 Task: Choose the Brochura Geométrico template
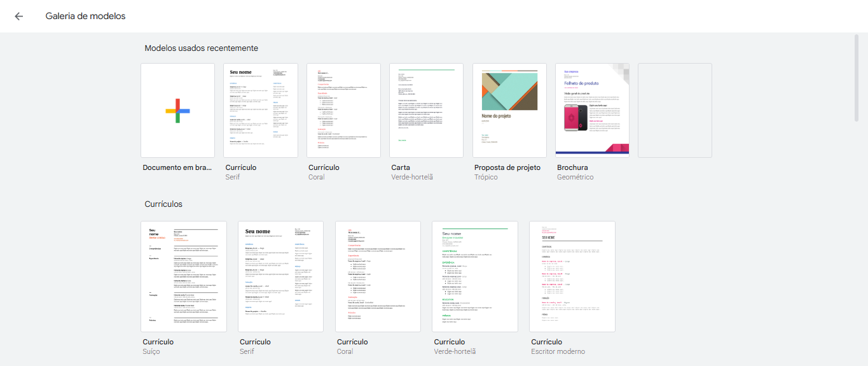(592, 111)
